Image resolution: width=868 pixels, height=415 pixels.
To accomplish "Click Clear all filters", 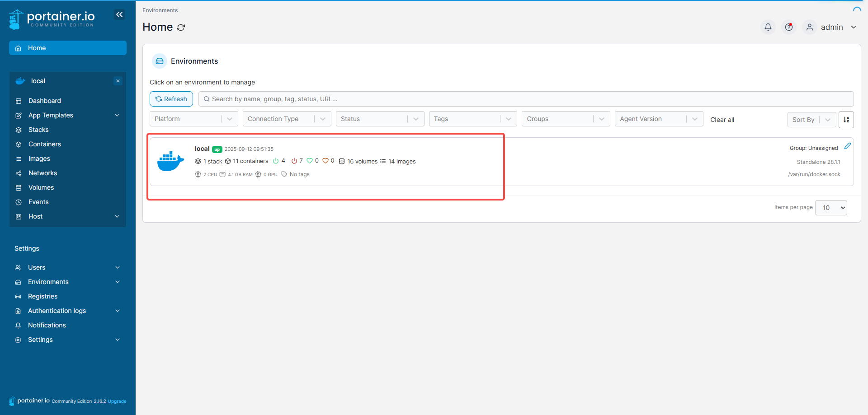I will [722, 120].
